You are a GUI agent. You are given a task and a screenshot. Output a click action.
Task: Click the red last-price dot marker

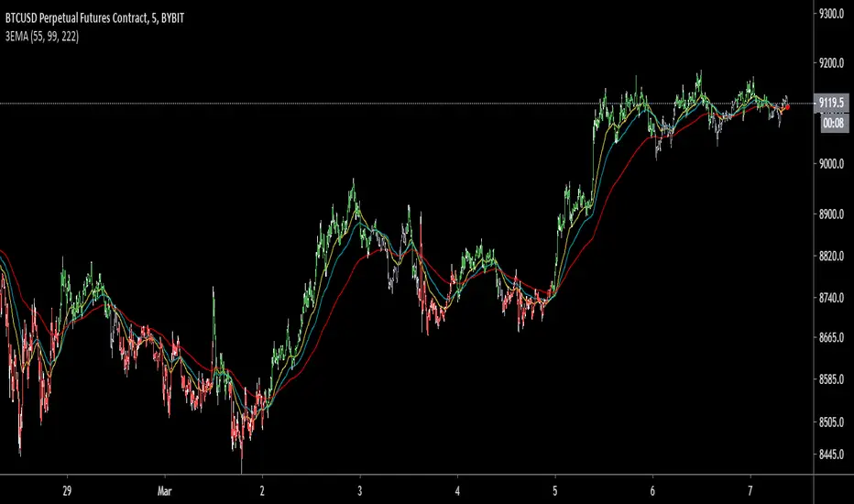pyautogui.click(x=787, y=107)
